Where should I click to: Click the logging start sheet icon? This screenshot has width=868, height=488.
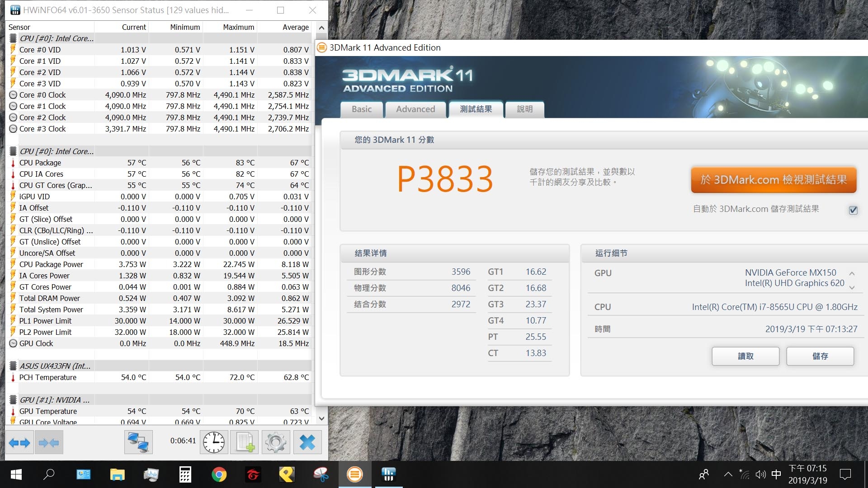click(x=245, y=442)
